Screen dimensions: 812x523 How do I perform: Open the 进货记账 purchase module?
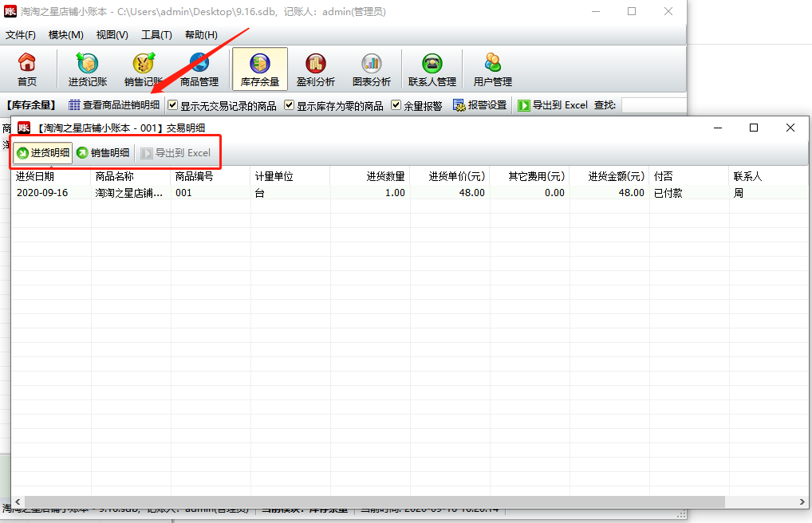88,69
